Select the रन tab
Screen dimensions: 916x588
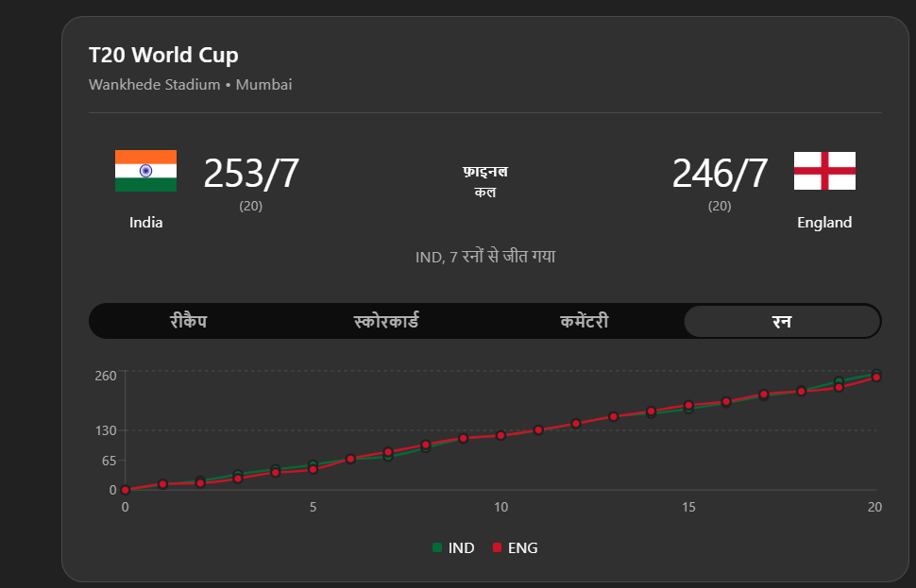781,322
